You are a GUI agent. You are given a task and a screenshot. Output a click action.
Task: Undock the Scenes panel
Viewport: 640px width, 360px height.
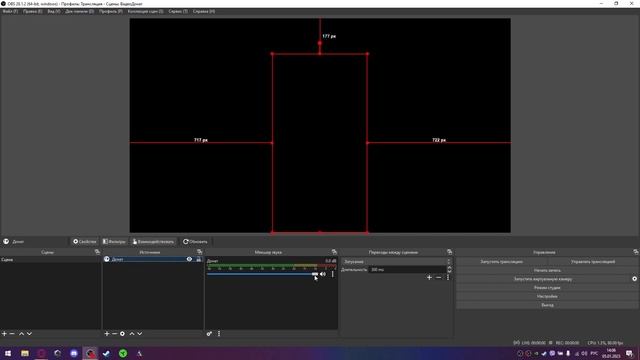point(97,252)
